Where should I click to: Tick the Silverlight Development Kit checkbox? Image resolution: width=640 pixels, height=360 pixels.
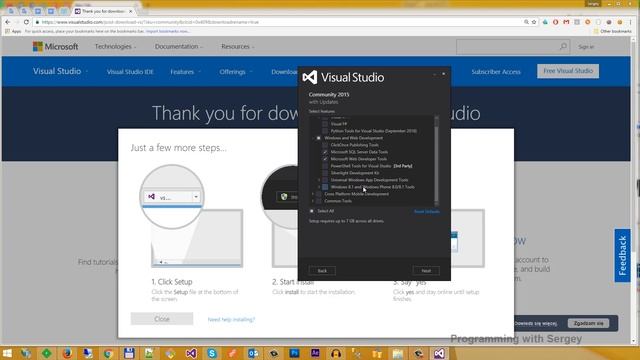tap(325, 173)
